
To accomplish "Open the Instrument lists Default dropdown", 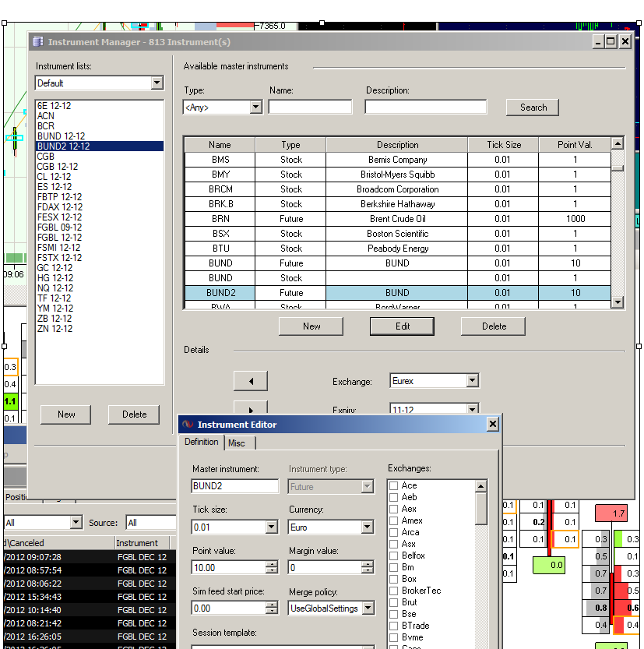I will point(157,83).
